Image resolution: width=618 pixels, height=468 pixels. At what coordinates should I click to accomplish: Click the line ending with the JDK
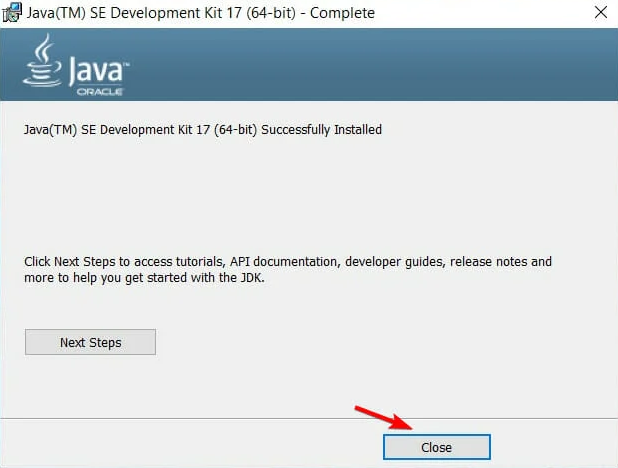pos(144,278)
